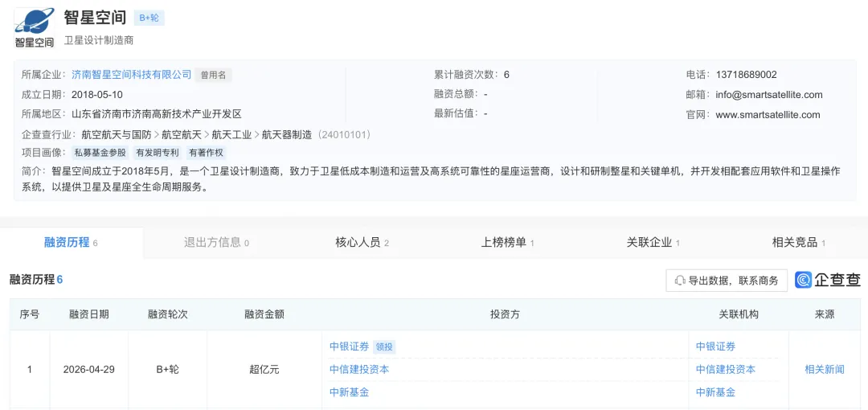The width and height of the screenshot is (868, 410).
Task: Click the 融资金额 column header
Action: (x=264, y=314)
